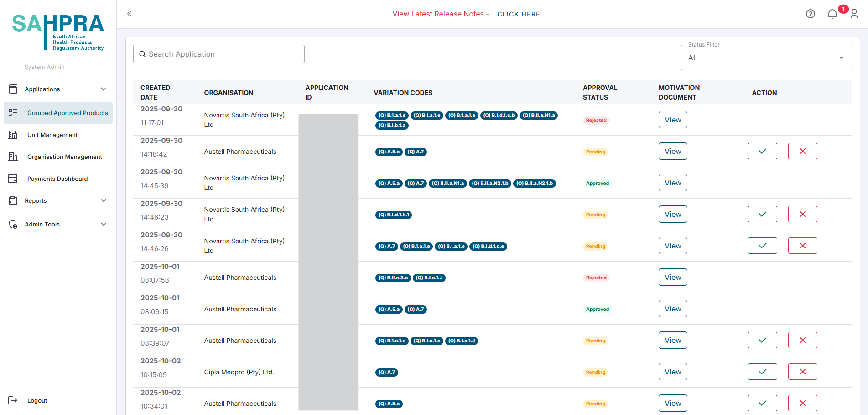Open the Payments Dashboard page
This screenshot has width=868, height=415.
(57, 179)
